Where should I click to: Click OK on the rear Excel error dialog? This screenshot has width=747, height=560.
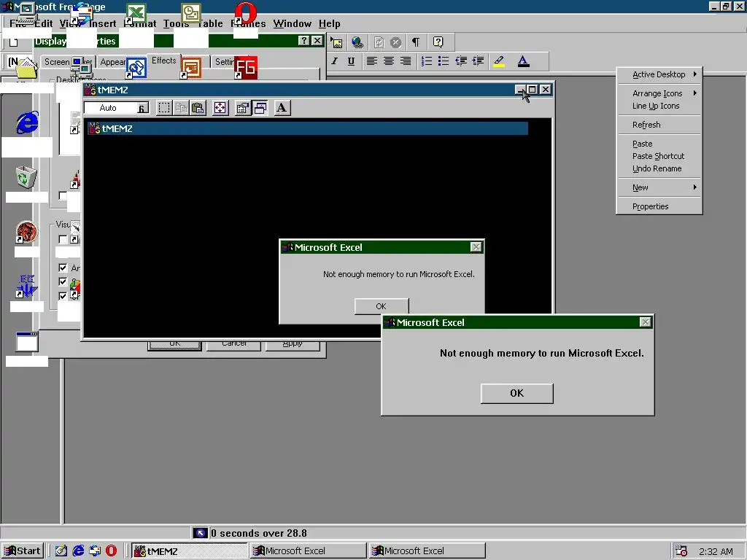click(381, 306)
